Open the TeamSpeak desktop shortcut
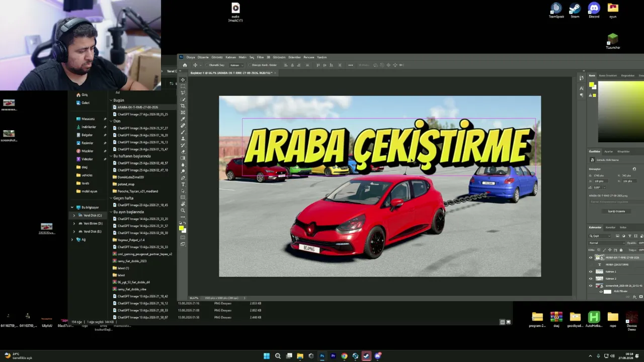This screenshot has height=362, width=644. pos(556,11)
